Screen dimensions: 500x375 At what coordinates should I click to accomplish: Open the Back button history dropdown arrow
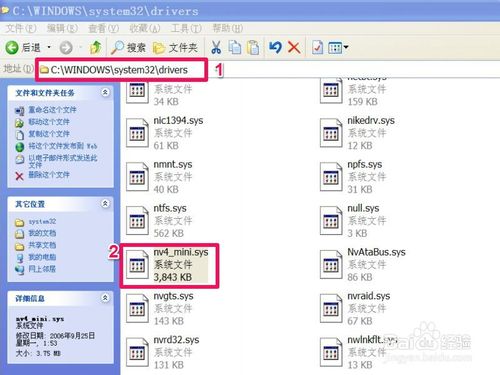tap(49, 47)
